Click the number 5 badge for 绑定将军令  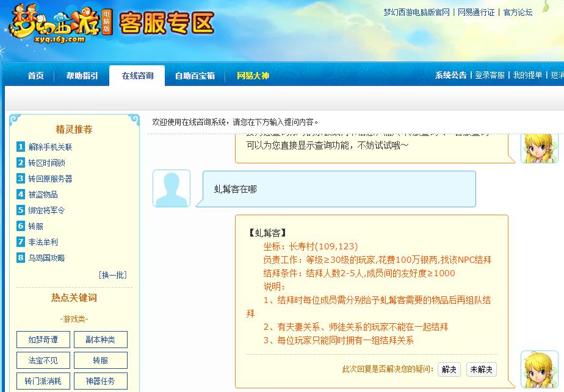click(21, 210)
